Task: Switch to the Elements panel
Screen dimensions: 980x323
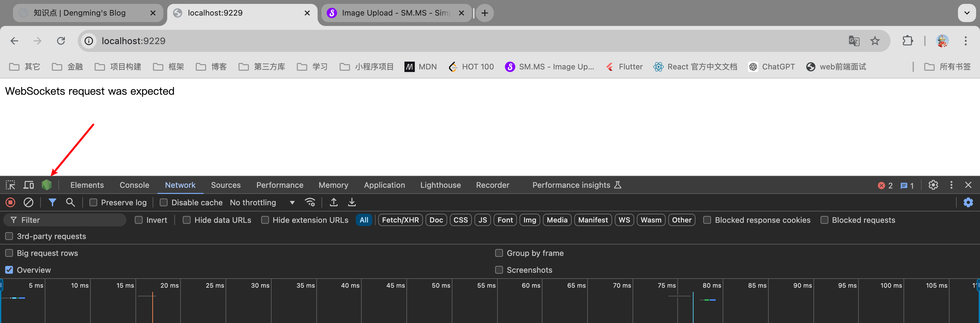Action: (87, 185)
